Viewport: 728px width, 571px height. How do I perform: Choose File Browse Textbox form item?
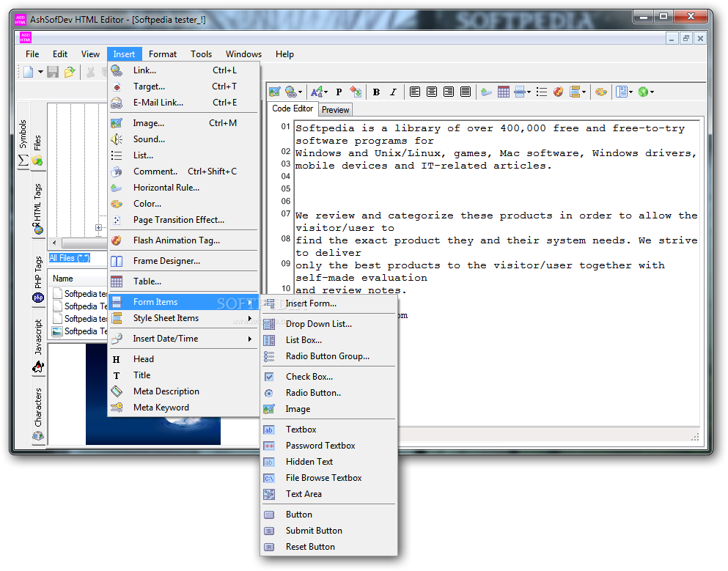click(328, 478)
